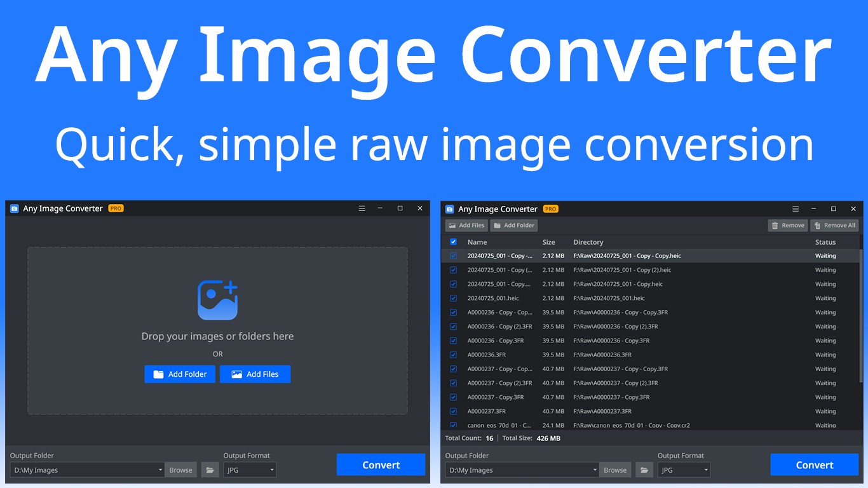Minimize the left converter window

click(x=380, y=208)
